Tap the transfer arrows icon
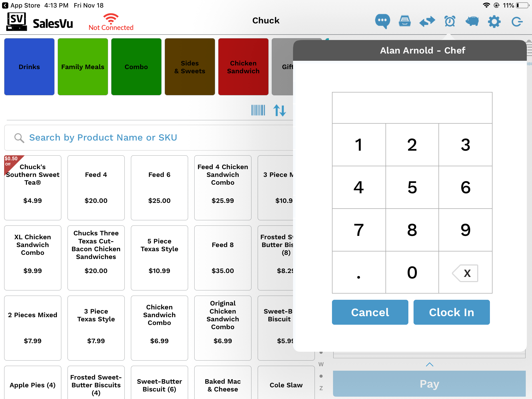This screenshot has height=399, width=532. [427, 21]
